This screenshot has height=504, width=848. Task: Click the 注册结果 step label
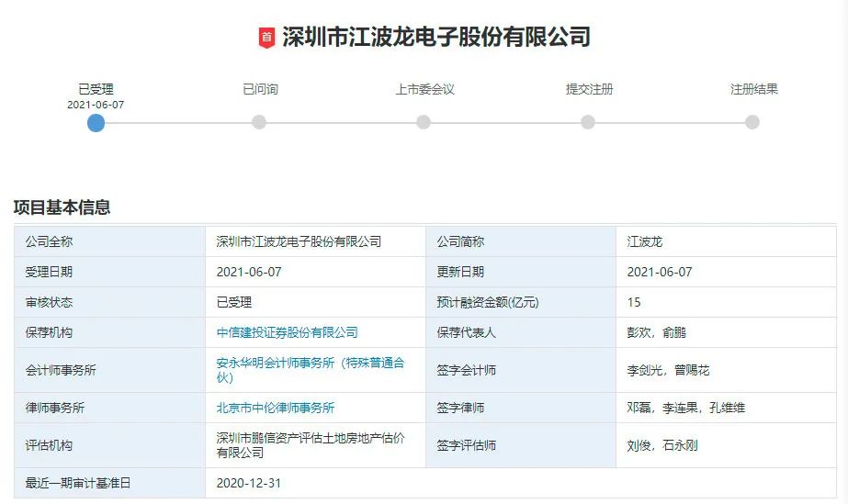(x=754, y=89)
